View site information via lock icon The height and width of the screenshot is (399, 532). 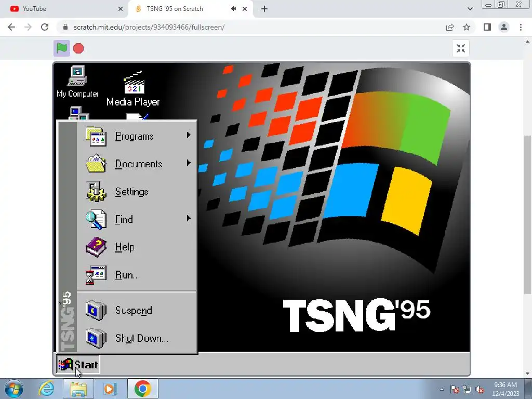click(x=65, y=27)
